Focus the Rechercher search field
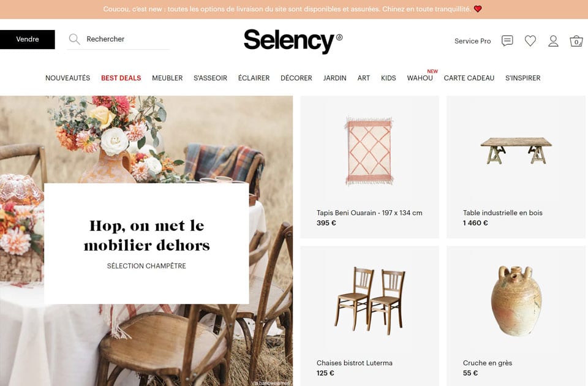588x386 pixels. click(x=118, y=39)
